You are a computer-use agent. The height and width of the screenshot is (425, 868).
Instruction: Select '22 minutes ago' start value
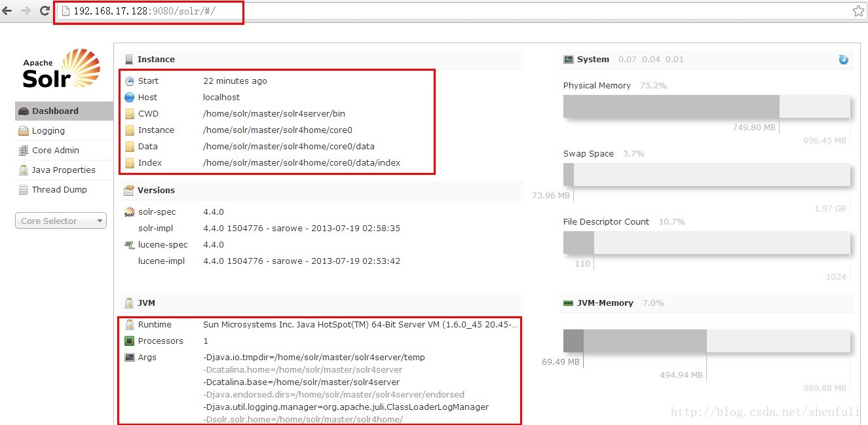[x=235, y=81]
